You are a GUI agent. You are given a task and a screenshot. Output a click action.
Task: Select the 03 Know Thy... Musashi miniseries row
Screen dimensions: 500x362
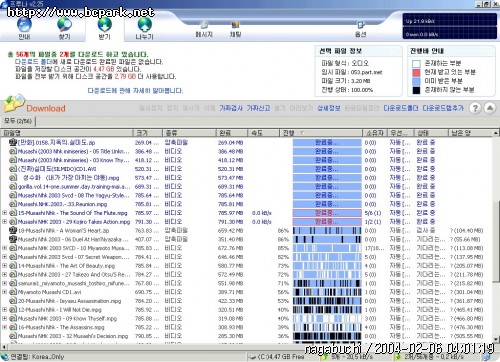(x=246, y=160)
